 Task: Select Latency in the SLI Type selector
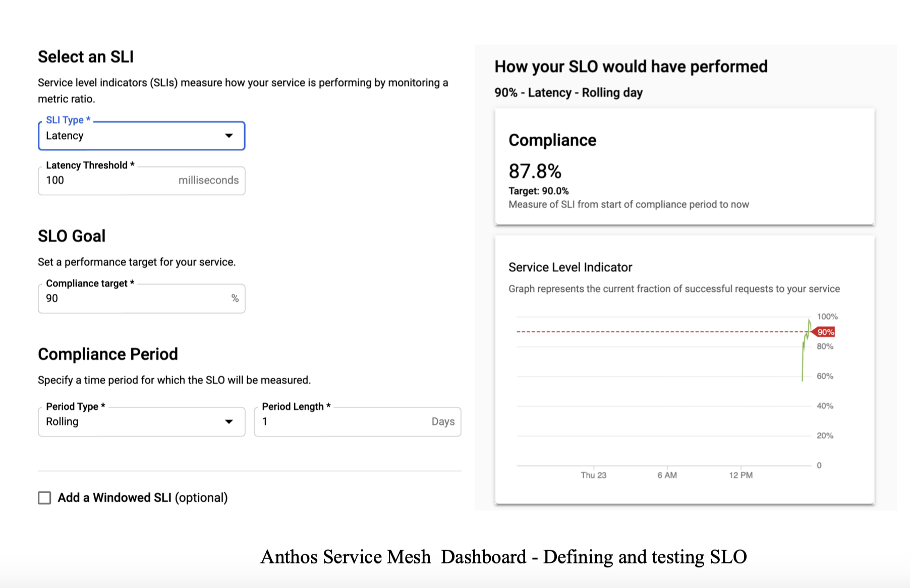pyautogui.click(x=101, y=136)
